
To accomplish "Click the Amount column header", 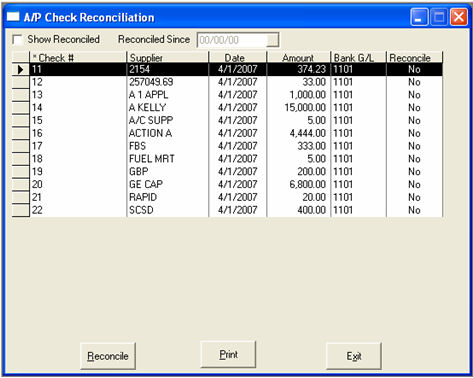I will [299, 57].
